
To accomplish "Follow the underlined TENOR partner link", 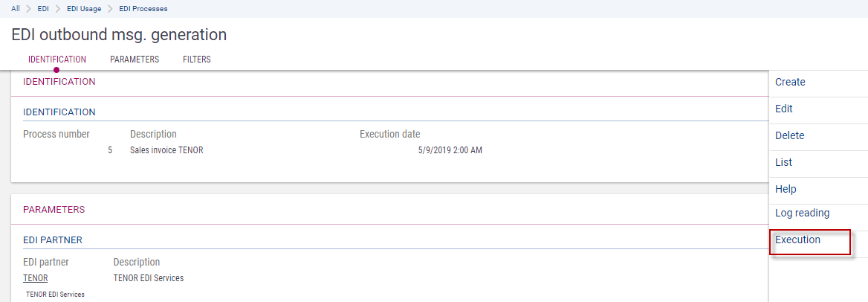I will pyautogui.click(x=36, y=278).
